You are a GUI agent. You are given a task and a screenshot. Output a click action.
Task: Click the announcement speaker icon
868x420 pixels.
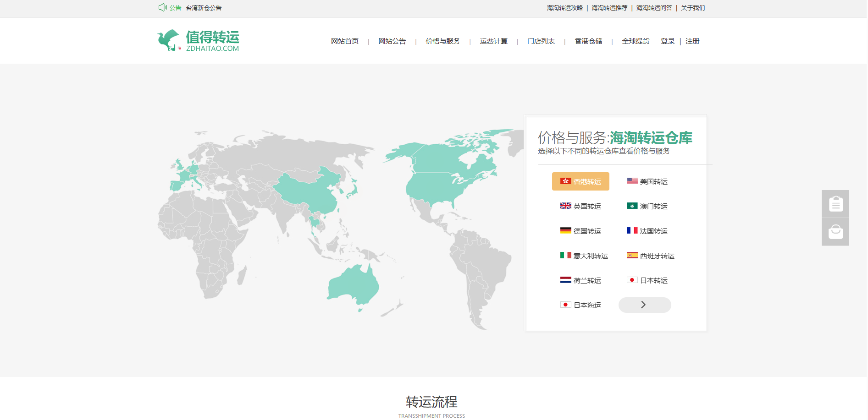pos(162,7)
